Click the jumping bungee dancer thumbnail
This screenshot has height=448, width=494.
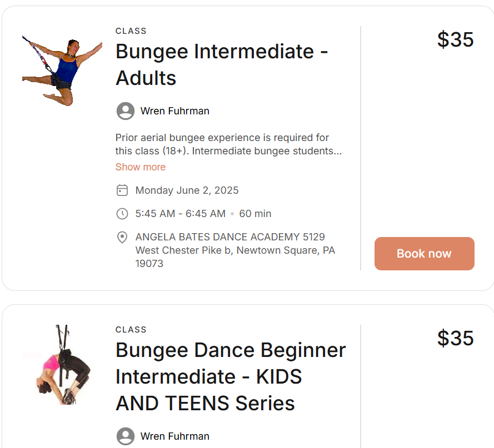[x=62, y=71]
